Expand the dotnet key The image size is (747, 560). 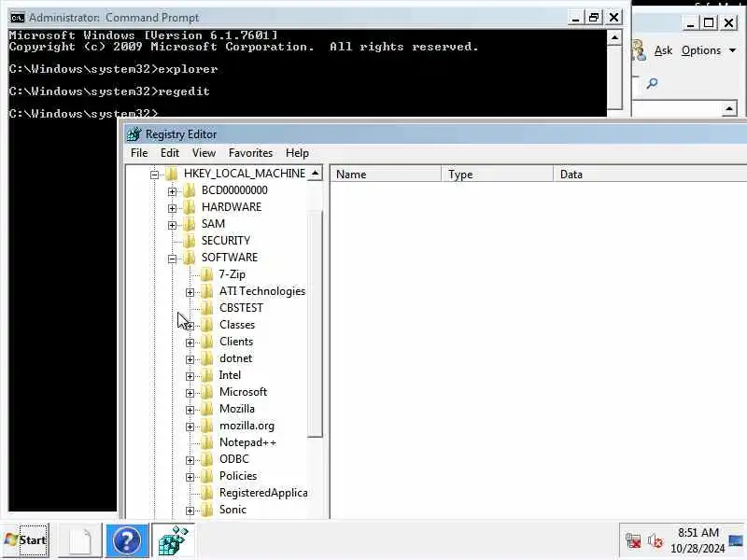190,359
